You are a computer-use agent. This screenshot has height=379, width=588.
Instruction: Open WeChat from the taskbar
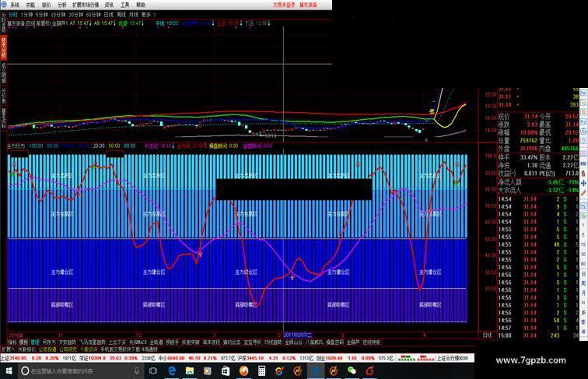coord(352,371)
